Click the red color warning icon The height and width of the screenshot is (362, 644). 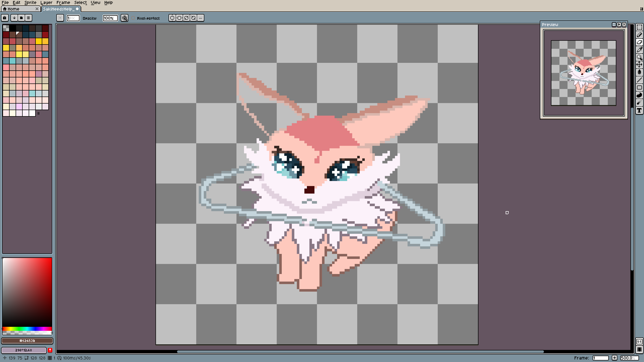50,350
